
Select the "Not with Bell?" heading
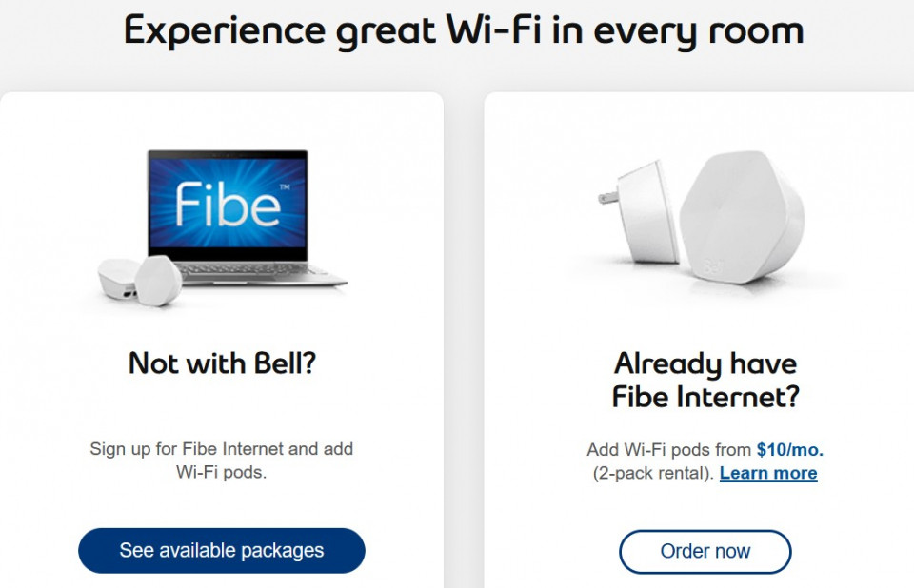pos(222,363)
